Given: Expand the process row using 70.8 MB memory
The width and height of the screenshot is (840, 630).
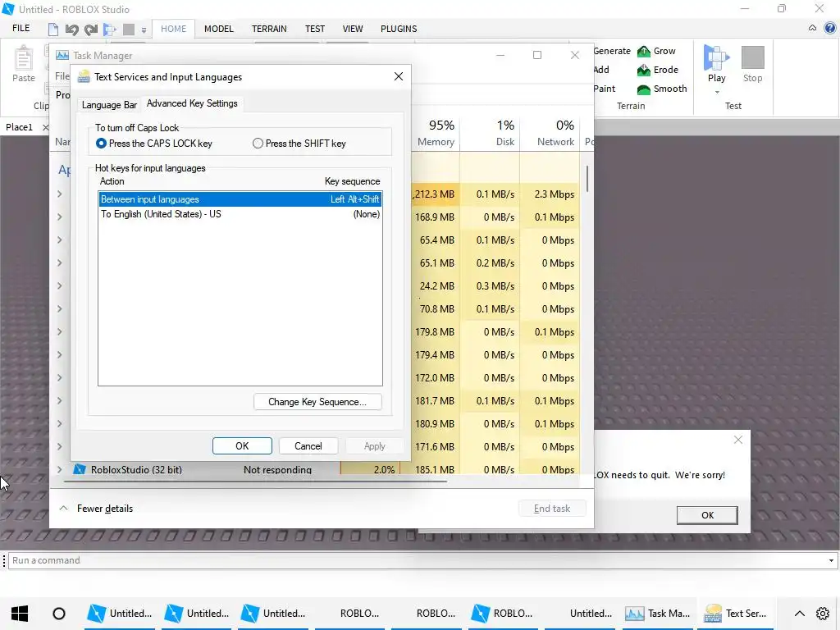Looking at the screenshot, I should click(x=59, y=309).
